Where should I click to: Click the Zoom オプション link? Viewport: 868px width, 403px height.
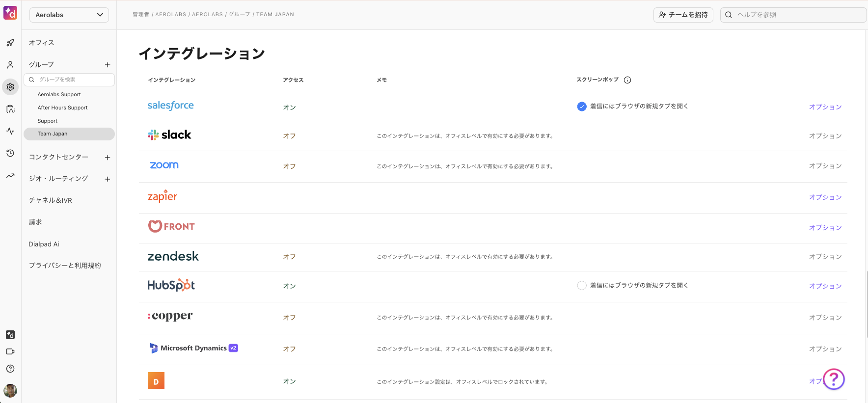coord(825,166)
